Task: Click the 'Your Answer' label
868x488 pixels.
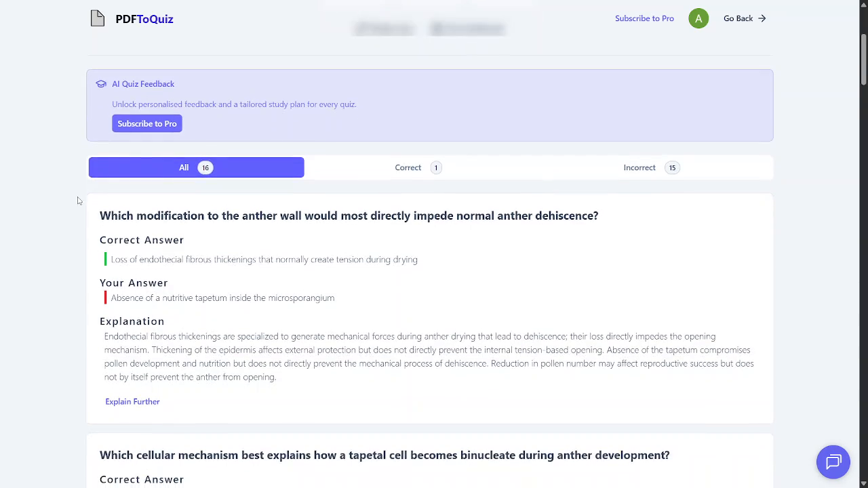Action: point(134,283)
